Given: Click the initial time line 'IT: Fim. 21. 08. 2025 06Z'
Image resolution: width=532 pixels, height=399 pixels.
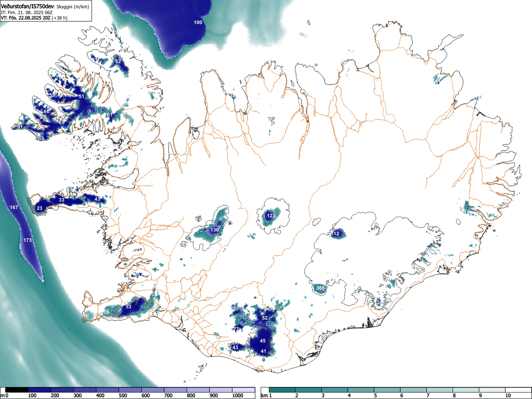Looking at the screenshot, I should coord(27,12).
